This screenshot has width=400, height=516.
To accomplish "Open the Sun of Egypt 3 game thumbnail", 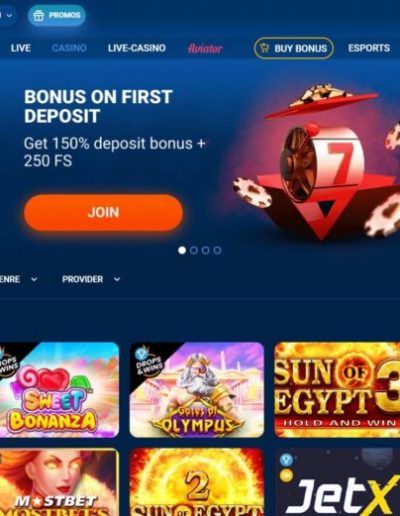I will pos(337,389).
